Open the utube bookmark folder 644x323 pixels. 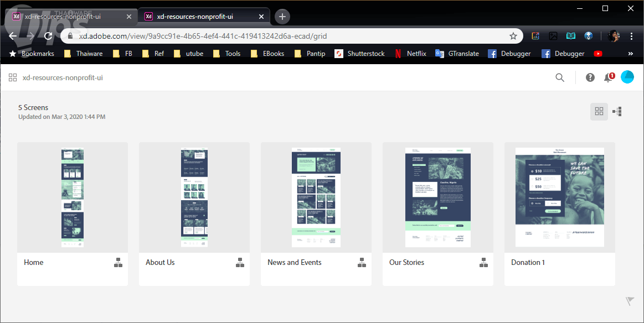[188, 53]
